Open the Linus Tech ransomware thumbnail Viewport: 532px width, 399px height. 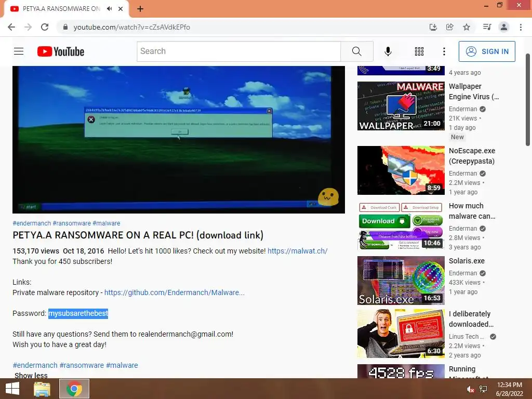[401, 334]
